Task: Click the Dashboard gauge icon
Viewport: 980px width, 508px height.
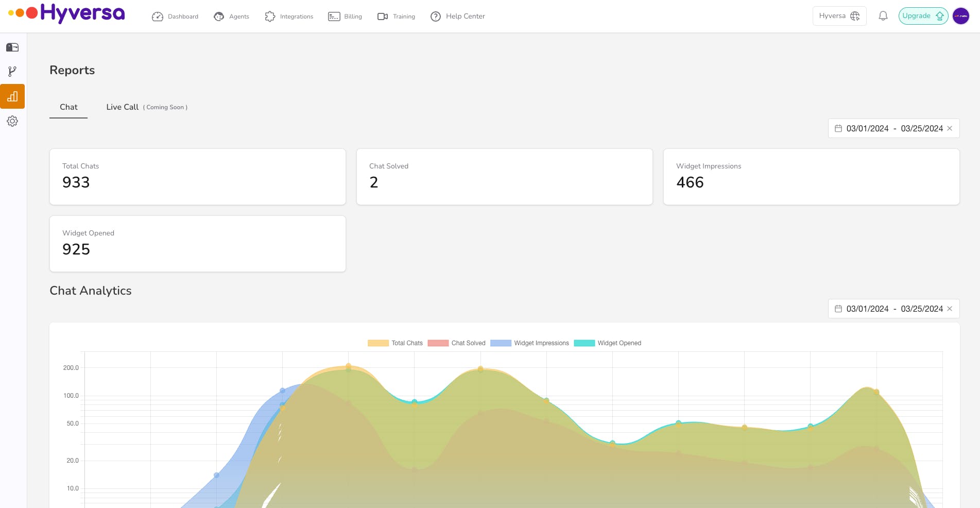Action: click(158, 16)
